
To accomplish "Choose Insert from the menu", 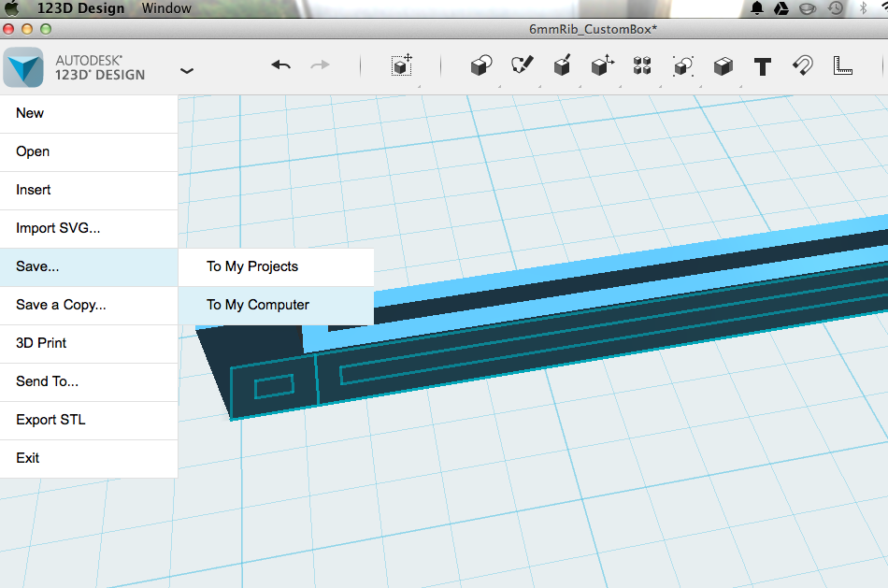I will (x=89, y=190).
